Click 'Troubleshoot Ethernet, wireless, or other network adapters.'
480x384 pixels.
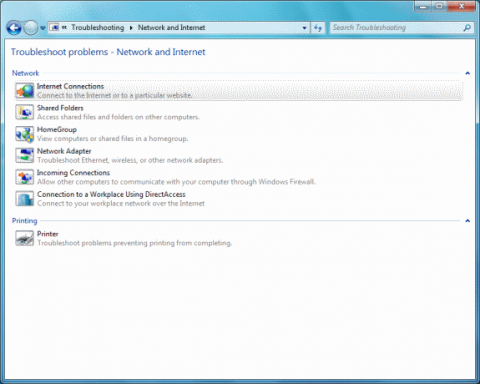pyautogui.click(x=130, y=160)
